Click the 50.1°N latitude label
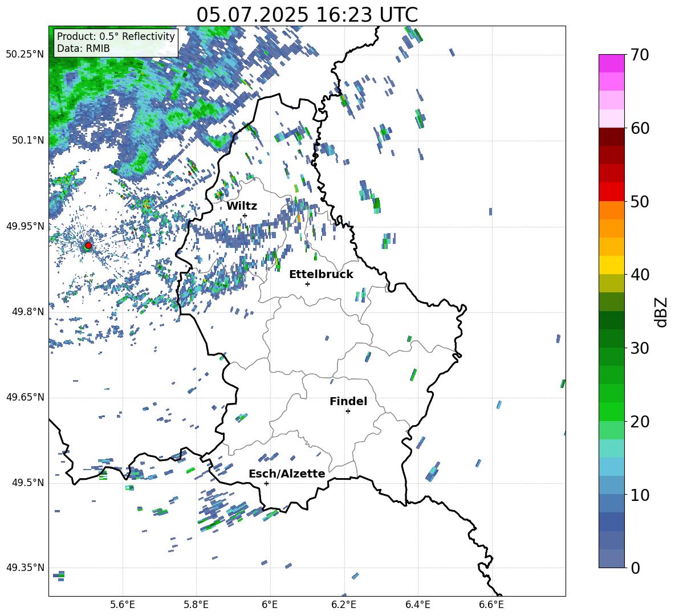The width and height of the screenshot is (675, 616). pos(28,140)
